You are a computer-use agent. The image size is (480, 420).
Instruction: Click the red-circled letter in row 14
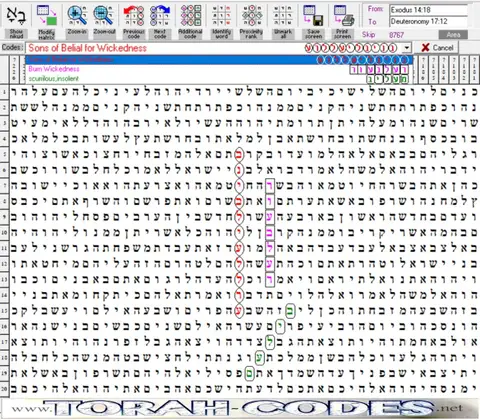pyautogui.click(x=239, y=295)
